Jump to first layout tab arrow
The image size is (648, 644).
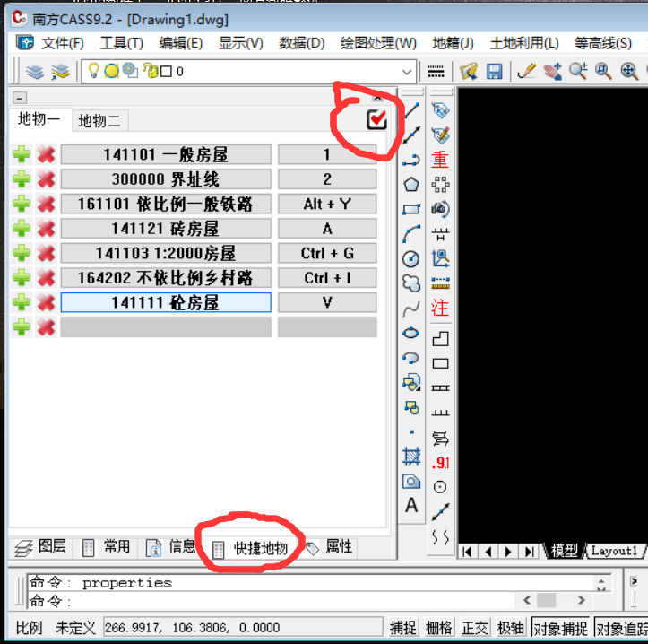coord(467,552)
